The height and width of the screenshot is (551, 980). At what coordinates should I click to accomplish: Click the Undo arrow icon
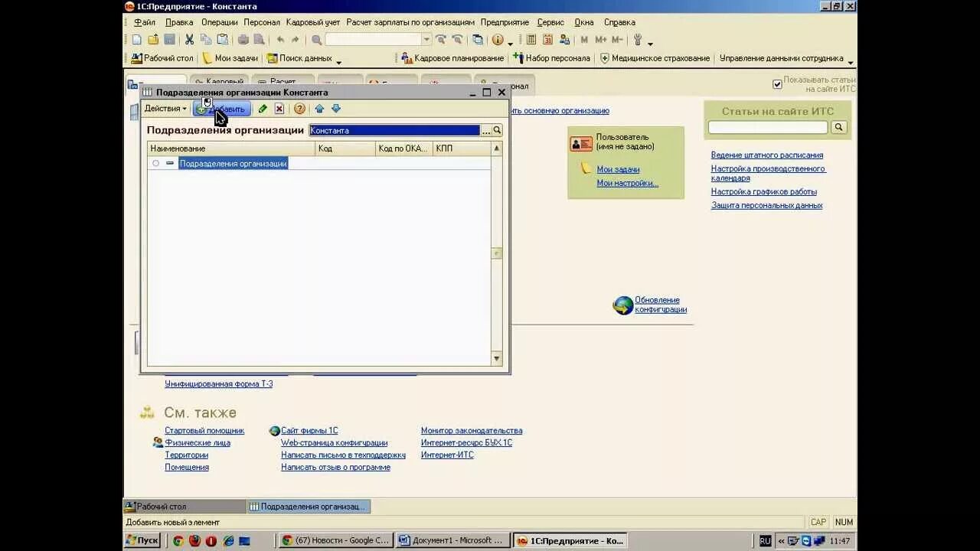click(280, 40)
